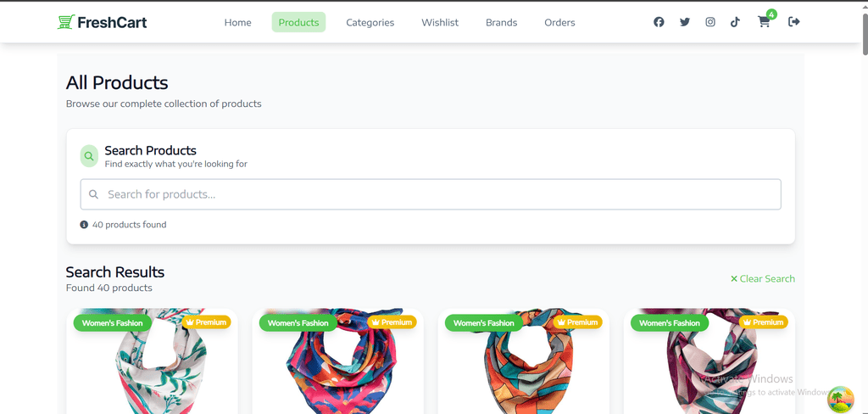This screenshot has height=414, width=868.
Task: Focus the Search for products field
Action: 431,194
